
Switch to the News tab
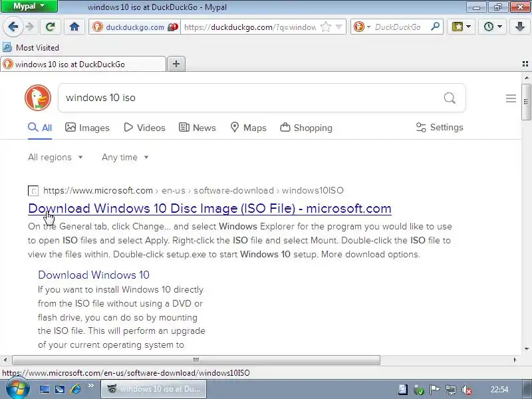198,128
